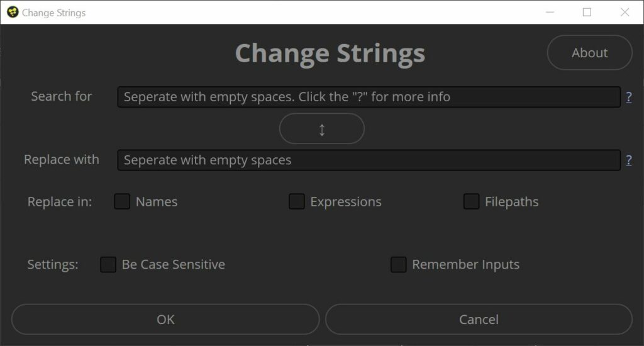Open the About dialog
Image resolution: width=644 pixels, height=346 pixels.
[x=589, y=53]
